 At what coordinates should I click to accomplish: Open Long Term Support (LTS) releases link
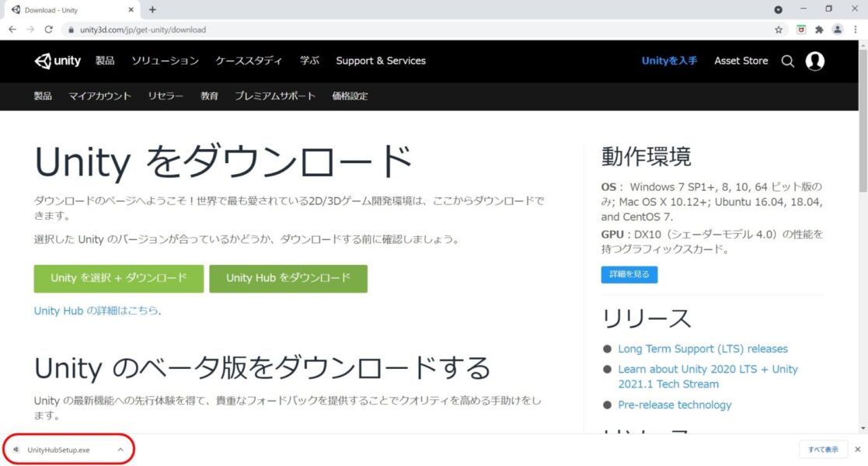pyautogui.click(x=702, y=349)
